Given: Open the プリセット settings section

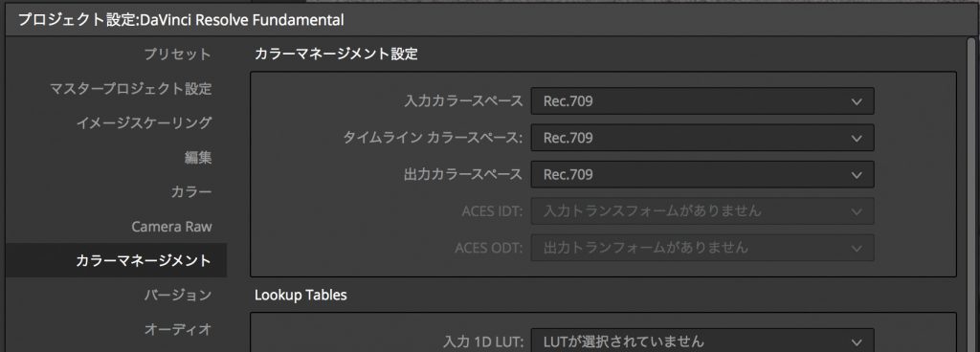Looking at the screenshot, I should tap(177, 55).
